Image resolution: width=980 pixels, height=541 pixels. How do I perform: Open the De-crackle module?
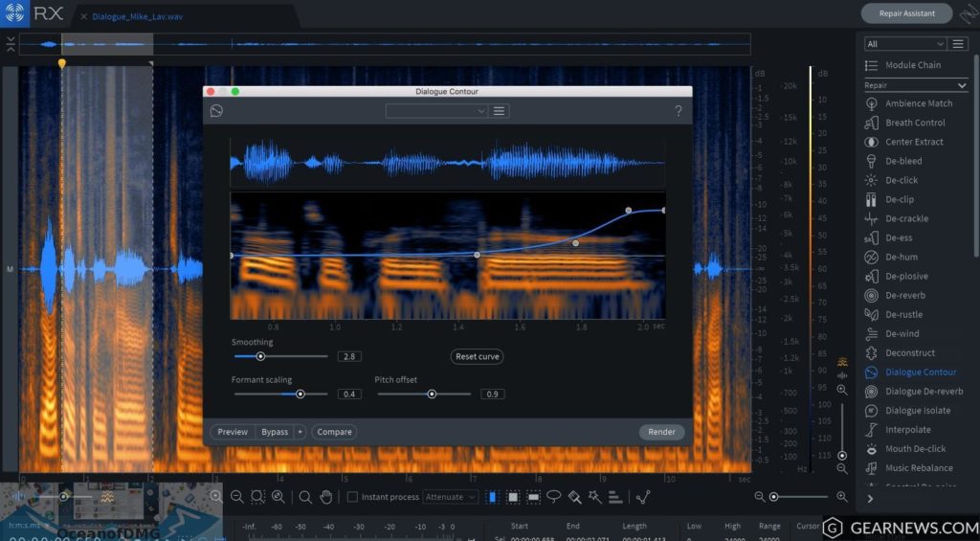point(897,218)
